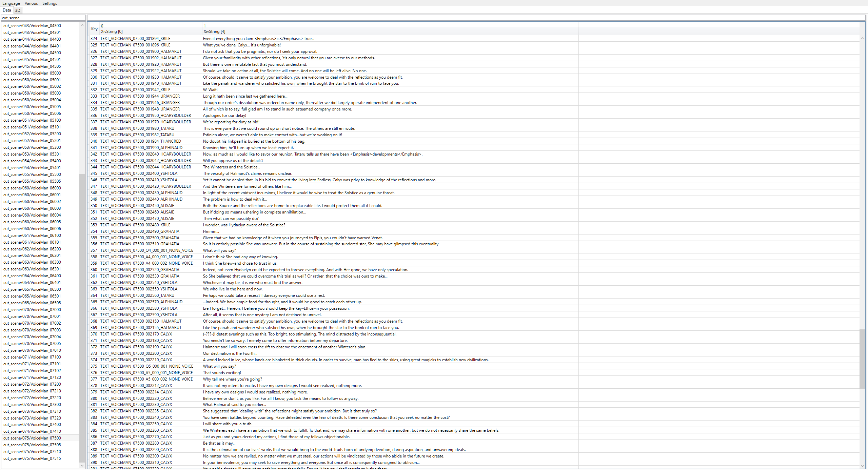Screen dimensions: 868x470
Task: Open the Settings menu
Action: pyautogui.click(x=50, y=3)
